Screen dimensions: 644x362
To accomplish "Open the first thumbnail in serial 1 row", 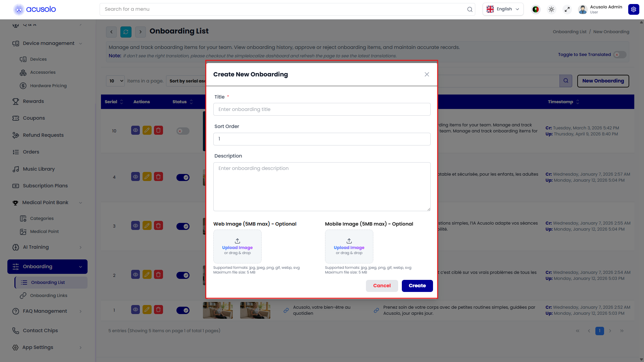I will [218, 310].
